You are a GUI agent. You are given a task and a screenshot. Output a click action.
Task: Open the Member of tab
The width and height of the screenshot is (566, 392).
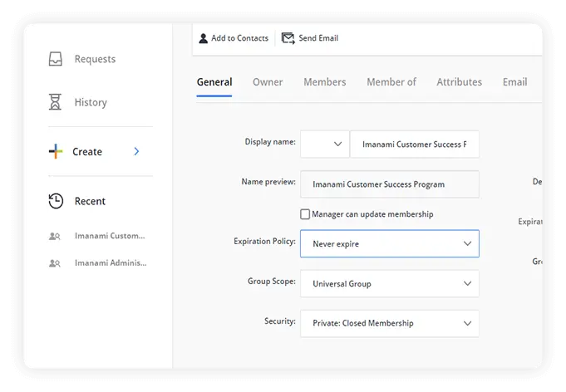click(x=391, y=82)
